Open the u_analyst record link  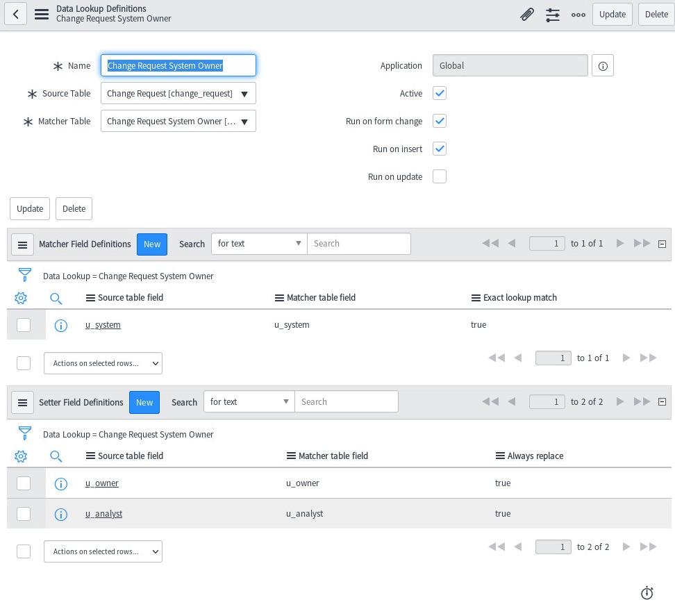tap(103, 514)
